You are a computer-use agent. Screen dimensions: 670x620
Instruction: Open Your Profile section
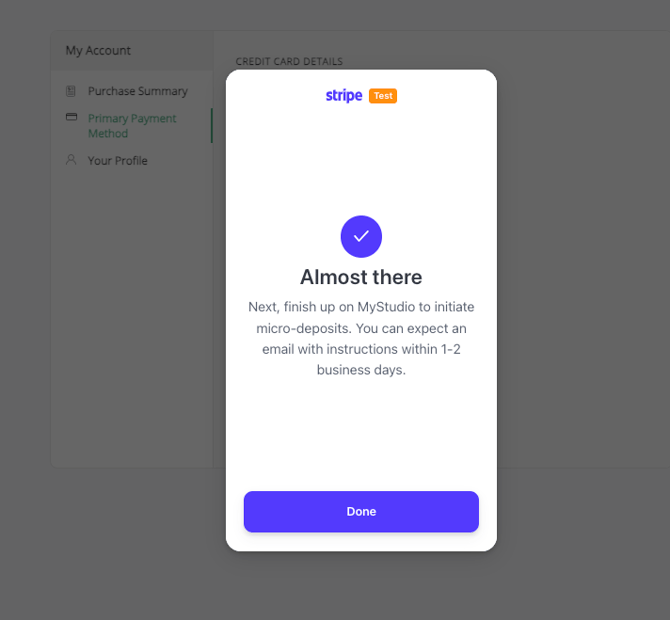(118, 161)
